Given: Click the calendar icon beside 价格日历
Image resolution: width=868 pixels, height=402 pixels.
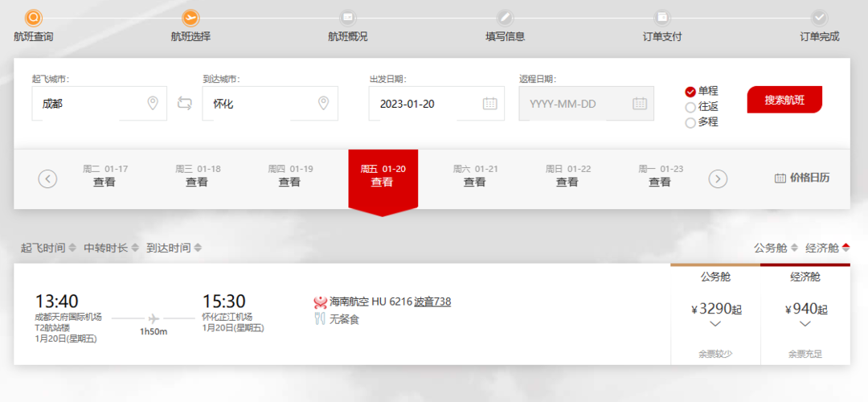Looking at the screenshot, I should tap(780, 178).
